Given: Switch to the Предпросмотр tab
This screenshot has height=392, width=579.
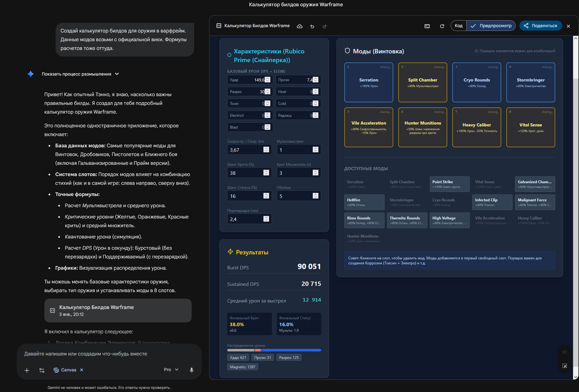Looking at the screenshot, I should pos(491,26).
